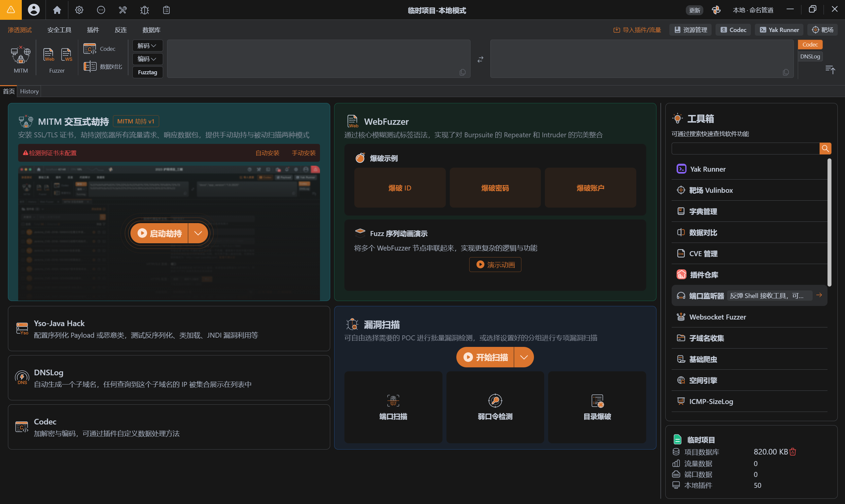
Task: Switch to the History tab
Action: [29, 91]
